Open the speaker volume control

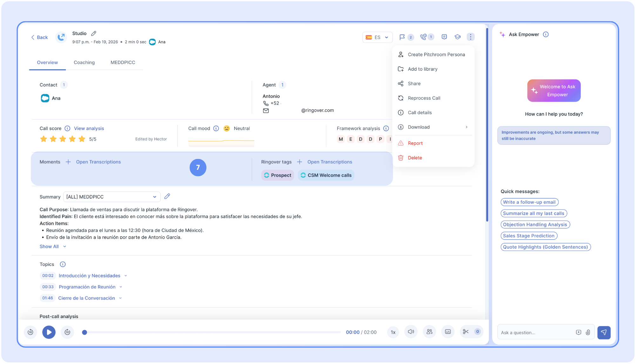coord(411,332)
